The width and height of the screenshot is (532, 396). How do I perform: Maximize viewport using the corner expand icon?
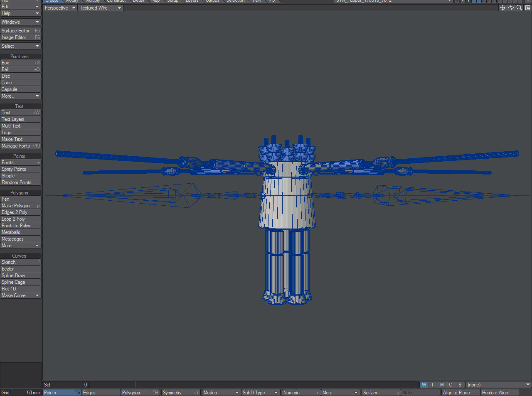pos(527,7)
